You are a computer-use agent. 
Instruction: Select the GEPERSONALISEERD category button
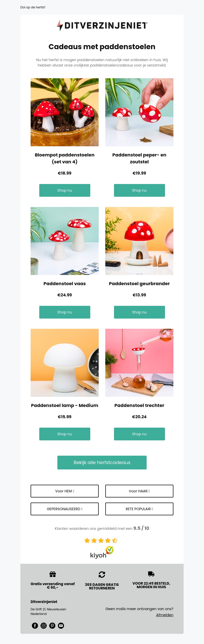point(65,509)
